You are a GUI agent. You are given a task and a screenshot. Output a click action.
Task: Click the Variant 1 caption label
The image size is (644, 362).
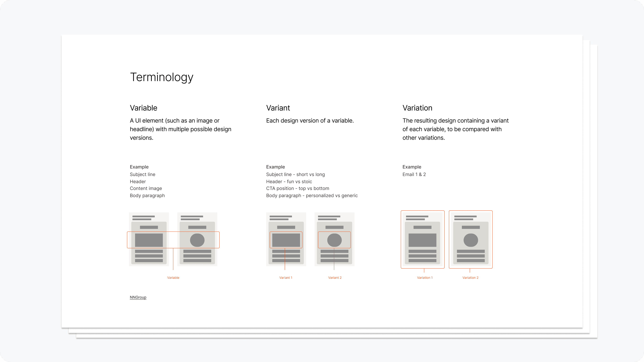[x=286, y=278]
